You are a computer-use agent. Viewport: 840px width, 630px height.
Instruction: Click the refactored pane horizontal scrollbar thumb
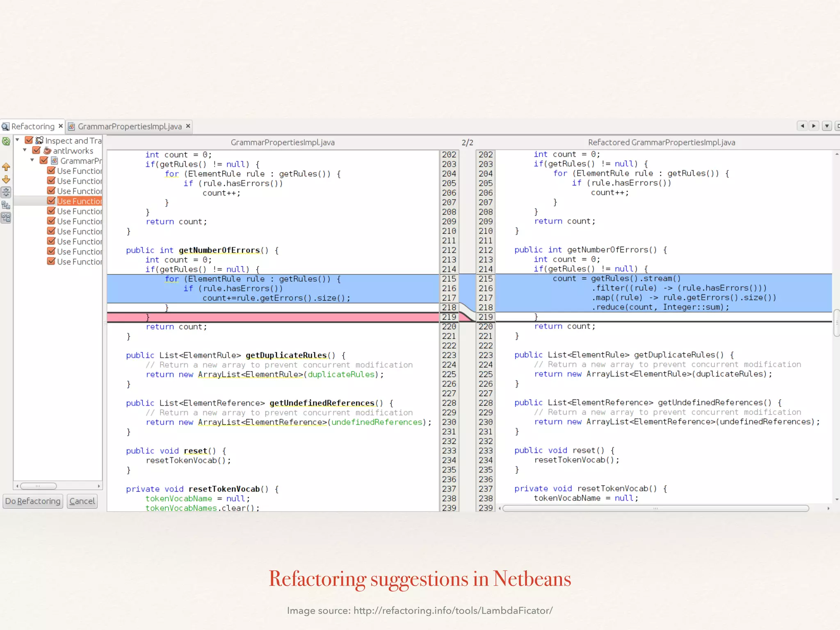tap(656, 509)
